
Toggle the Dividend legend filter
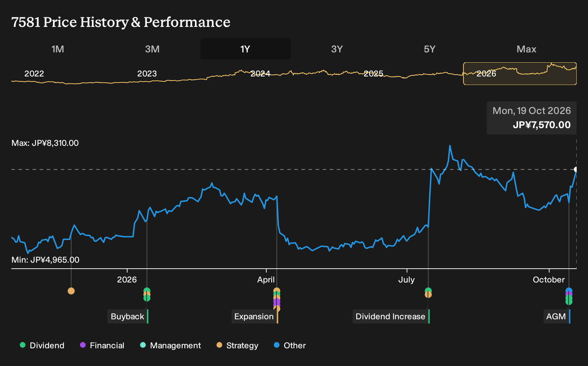(x=42, y=345)
